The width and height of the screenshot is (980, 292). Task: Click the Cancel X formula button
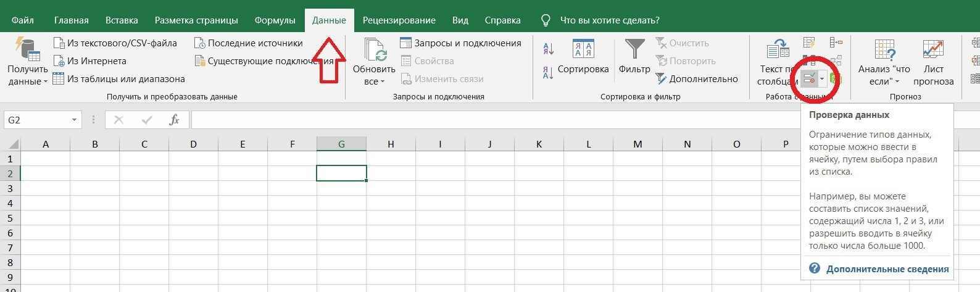click(119, 120)
